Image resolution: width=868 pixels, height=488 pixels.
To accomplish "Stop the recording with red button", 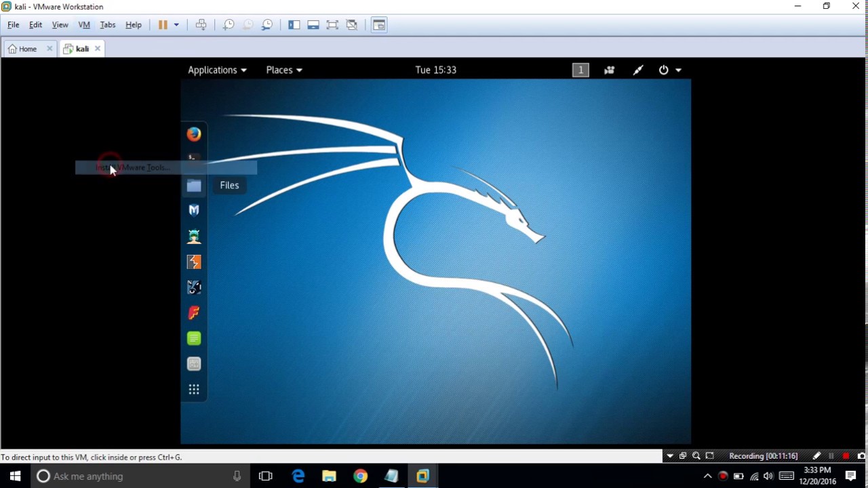I will [x=846, y=456].
